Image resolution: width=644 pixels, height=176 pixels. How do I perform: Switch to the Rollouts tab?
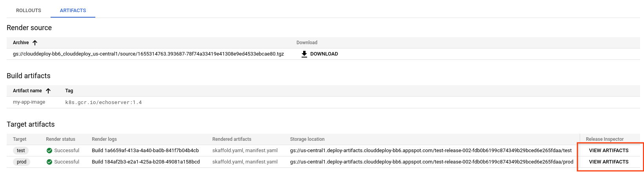pos(29,11)
